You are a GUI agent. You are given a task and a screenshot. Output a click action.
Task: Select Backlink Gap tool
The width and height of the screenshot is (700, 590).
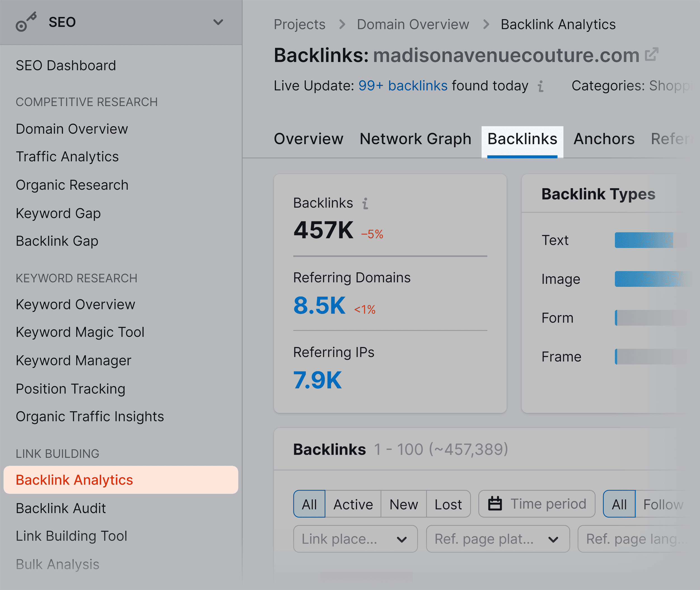click(x=57, y=241)
